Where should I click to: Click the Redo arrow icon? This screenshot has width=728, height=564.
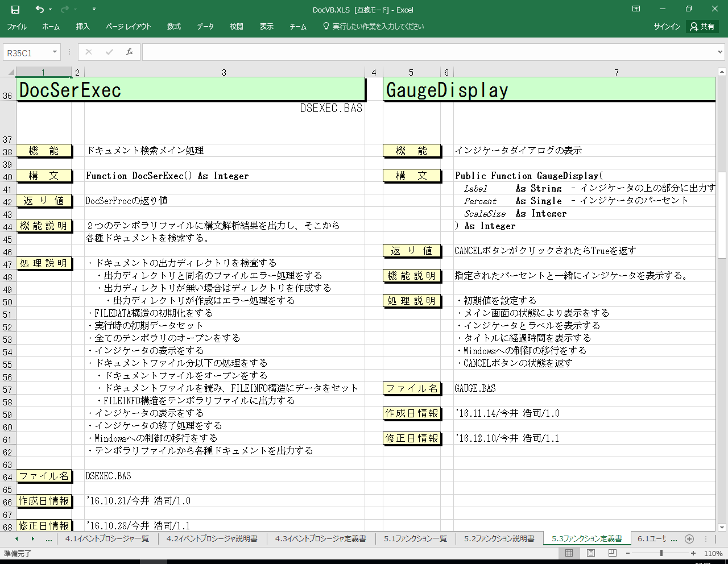click(x=64, y=9)
